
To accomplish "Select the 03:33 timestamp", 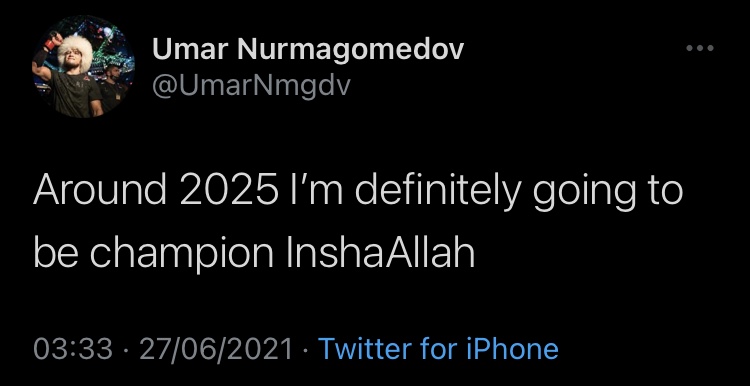I will [73, 349].
